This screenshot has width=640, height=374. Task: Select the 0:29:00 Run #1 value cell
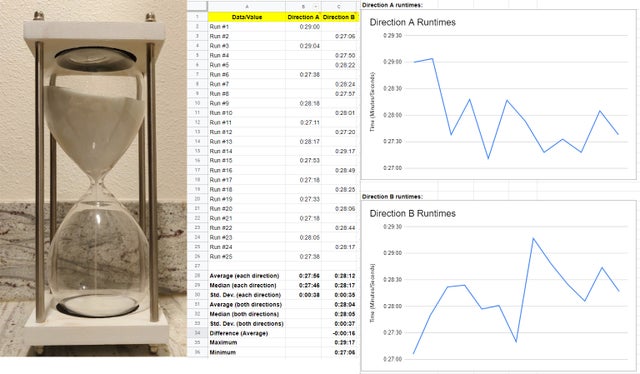(x=303, y=27)
